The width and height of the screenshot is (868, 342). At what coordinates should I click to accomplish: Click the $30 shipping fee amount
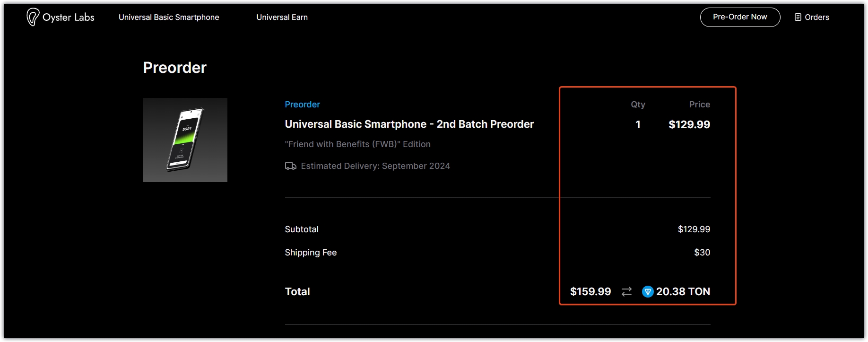click(x=702, y=253)
